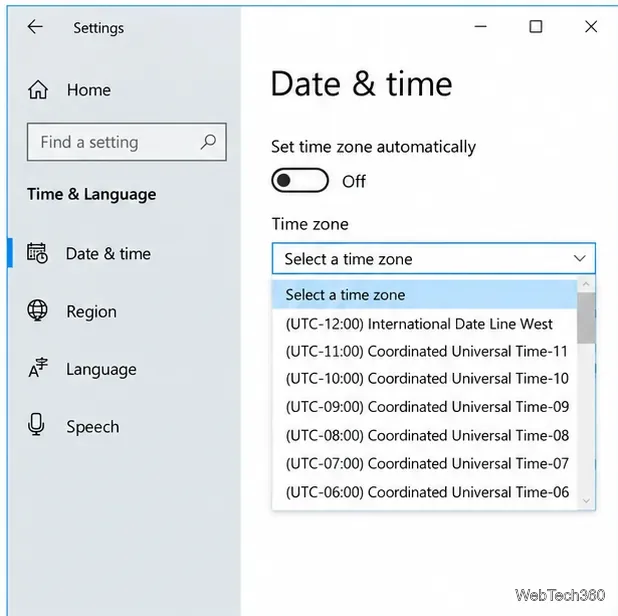Minimize the Settings window
The width and height of the screenshot is (618, 616).
480,27
